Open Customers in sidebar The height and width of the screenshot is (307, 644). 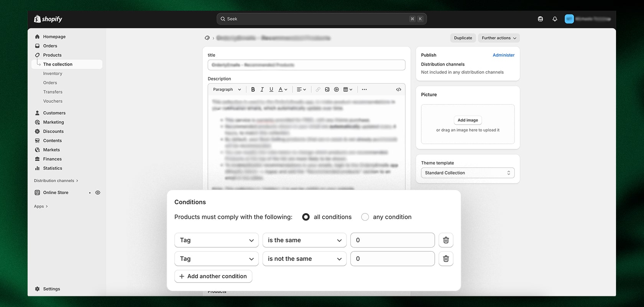(54, 113)
